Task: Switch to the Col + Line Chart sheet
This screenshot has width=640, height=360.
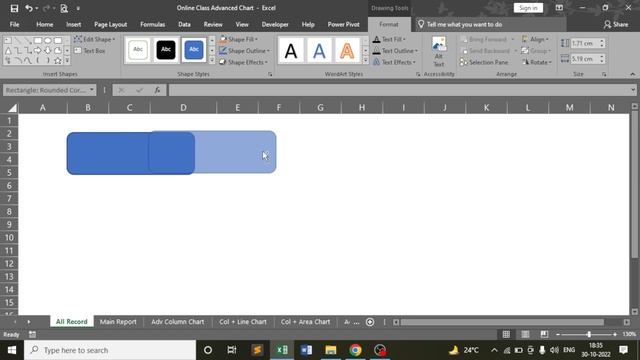Action: 242,322
